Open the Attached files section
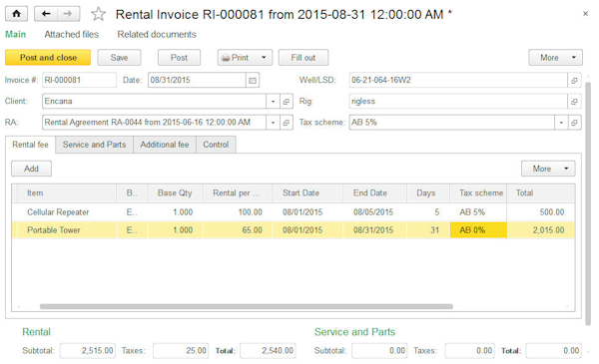This screenshot has width=599, height=364. pyautogui.click(x=72, y=34)
